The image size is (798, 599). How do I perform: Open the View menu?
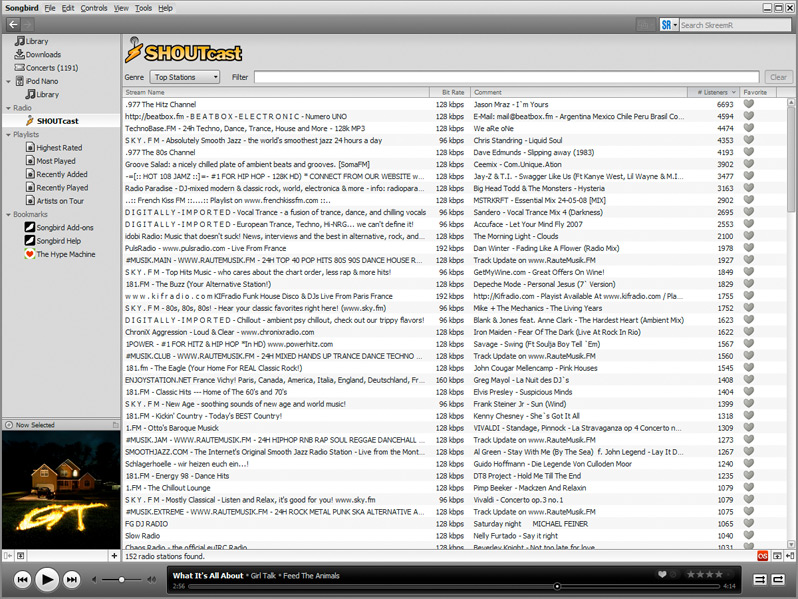121,8
